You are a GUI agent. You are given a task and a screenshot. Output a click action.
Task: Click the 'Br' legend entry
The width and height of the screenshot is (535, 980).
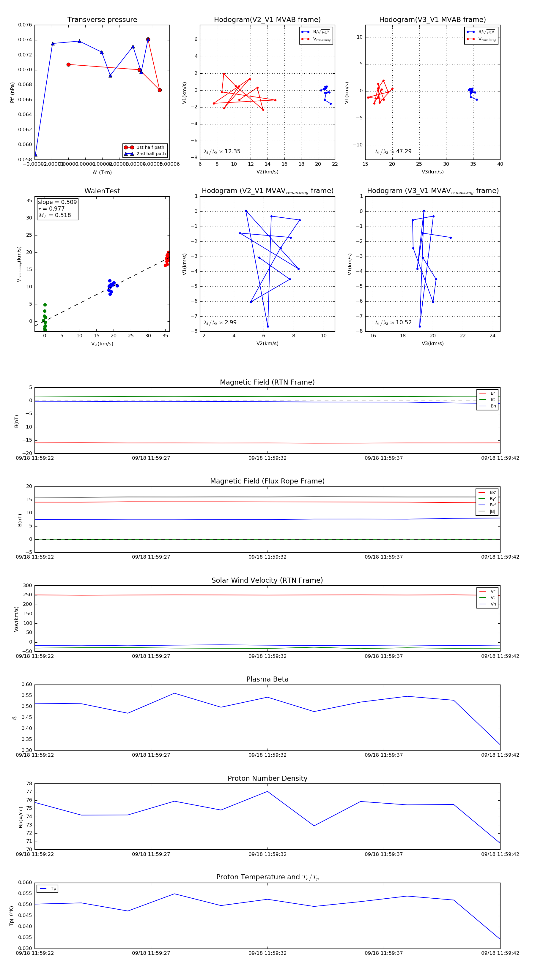click(x=487, y=393)
